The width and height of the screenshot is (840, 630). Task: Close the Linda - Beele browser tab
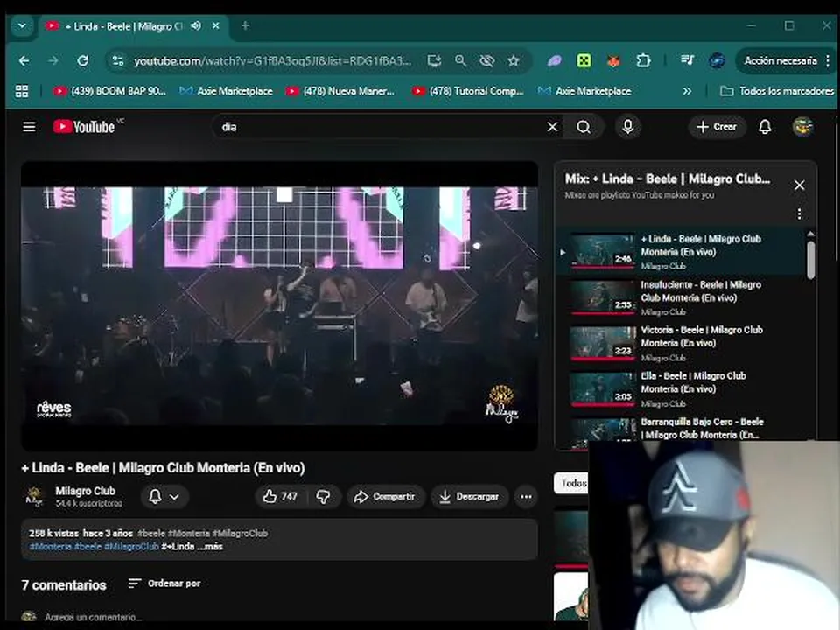[x=215, y=25]
